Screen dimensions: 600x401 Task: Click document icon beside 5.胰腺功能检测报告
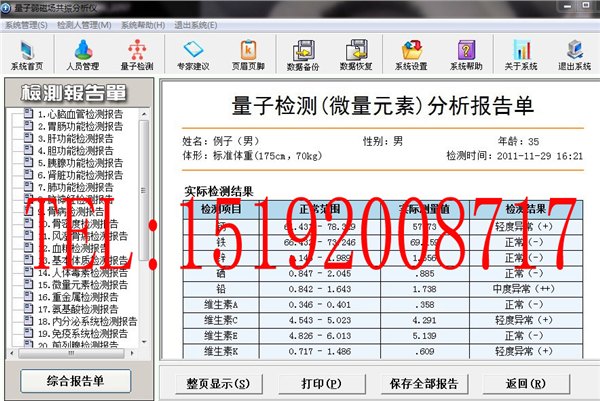coord(28,162)
